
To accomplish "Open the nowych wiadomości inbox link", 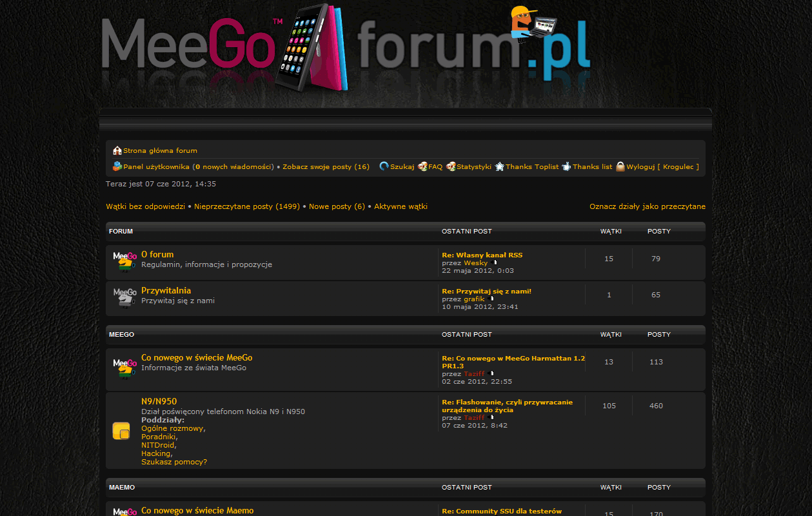I will 233,166.
